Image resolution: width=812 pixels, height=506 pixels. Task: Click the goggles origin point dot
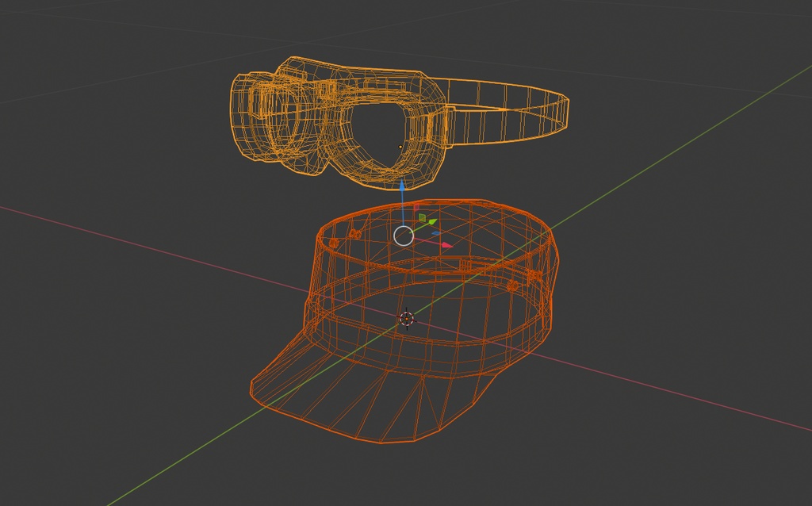[x=400, y=147]
